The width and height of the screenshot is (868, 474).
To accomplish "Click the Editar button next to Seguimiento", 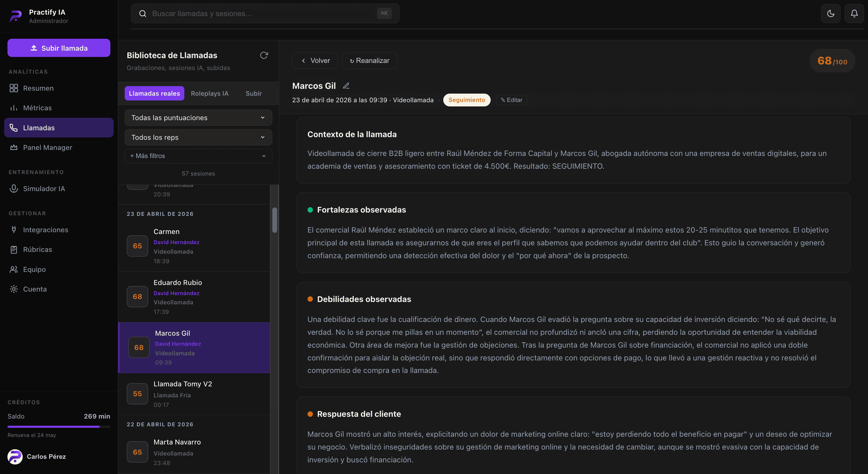I will pyautogui.click(x=511, y=100).
